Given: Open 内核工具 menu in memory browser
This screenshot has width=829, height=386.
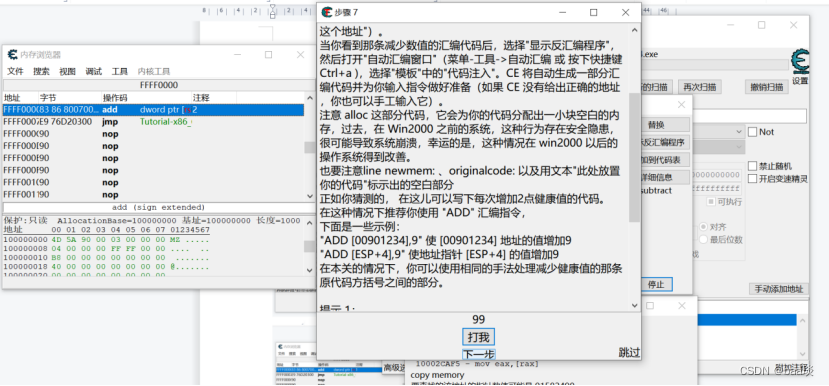Looking at the screenshot, I should click(x=154, y=71).
